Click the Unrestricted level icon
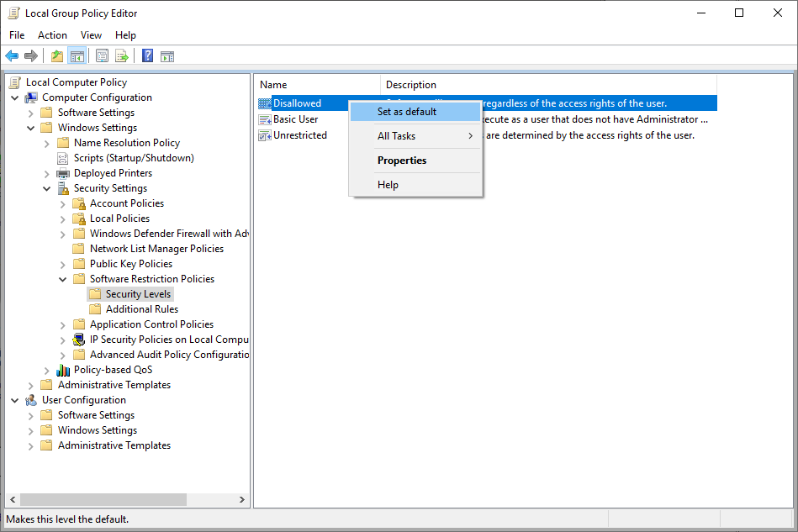 [265, 135]
